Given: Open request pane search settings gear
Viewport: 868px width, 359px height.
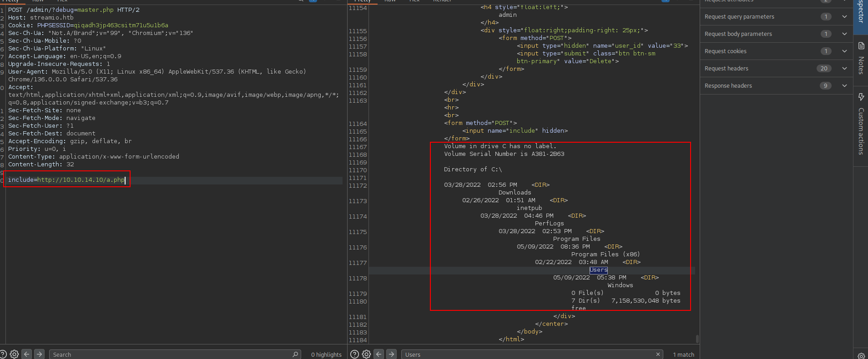Looking at the screenshot, I should 14,354.
